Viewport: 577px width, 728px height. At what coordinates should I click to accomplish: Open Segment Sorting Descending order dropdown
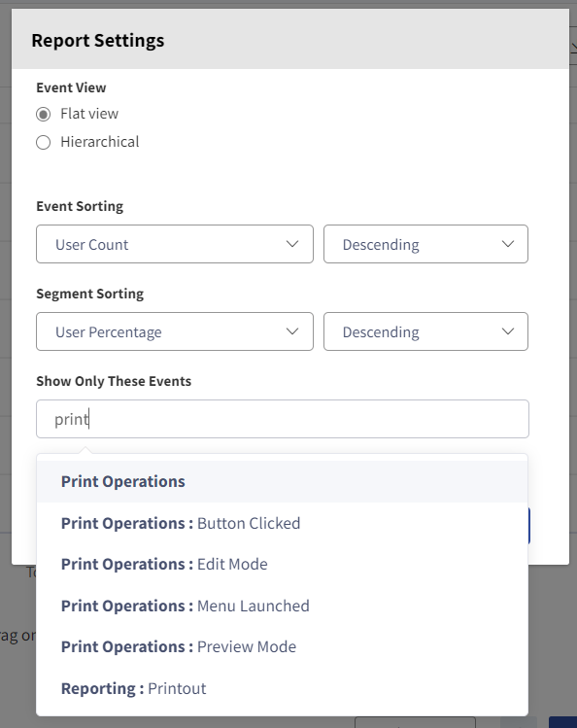coord(425,331)
